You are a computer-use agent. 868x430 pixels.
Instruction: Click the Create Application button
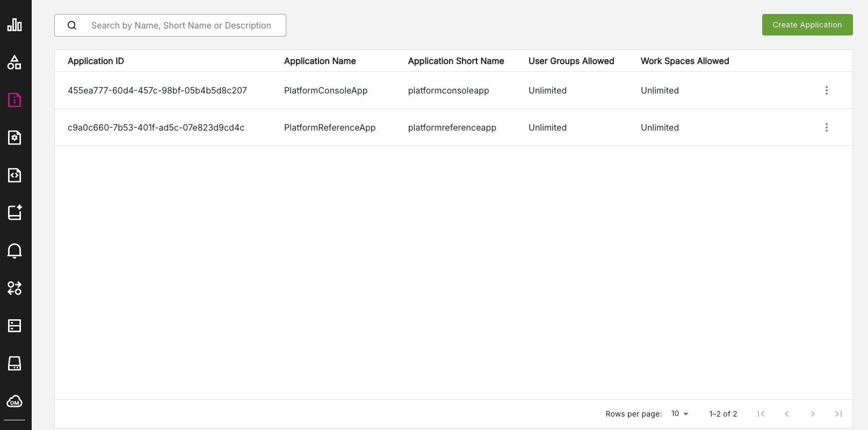(x=807, y=25)
